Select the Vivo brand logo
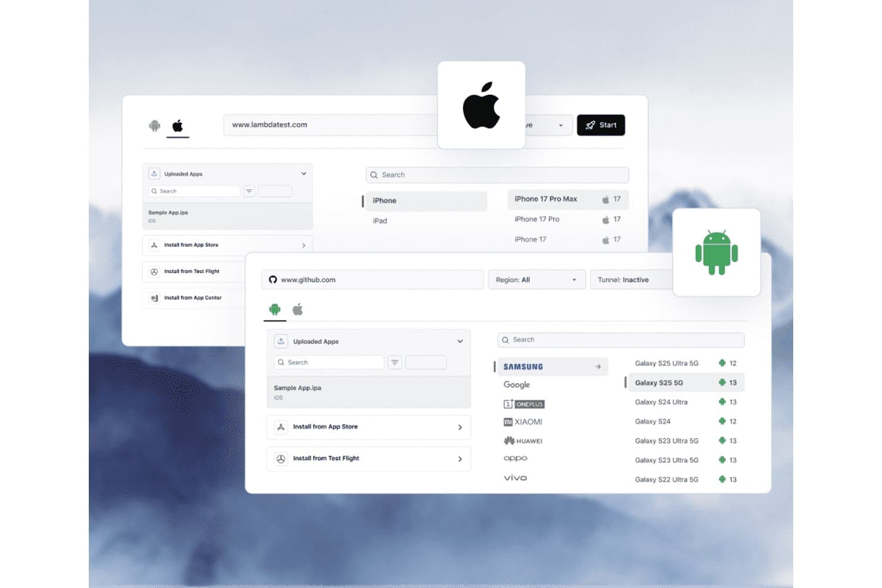This screenshot has width=882, height=588. click(x=515, y=478)
